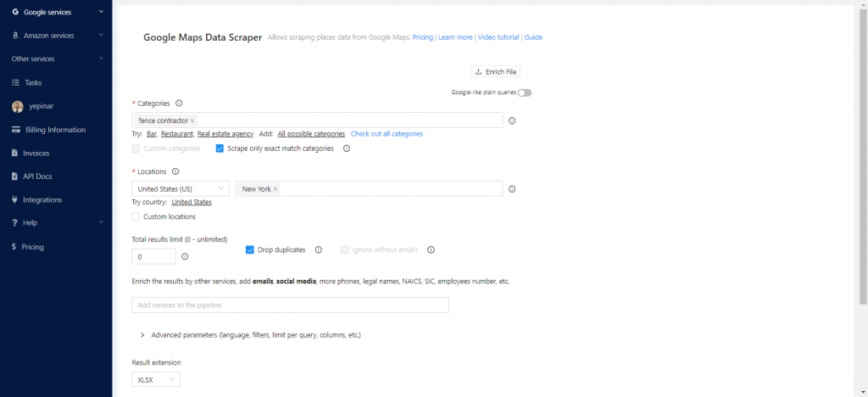The width and height of the screenshot is (868, 397).
Task: Click the info icon next to Categories label
Action: tap(179, 103)
